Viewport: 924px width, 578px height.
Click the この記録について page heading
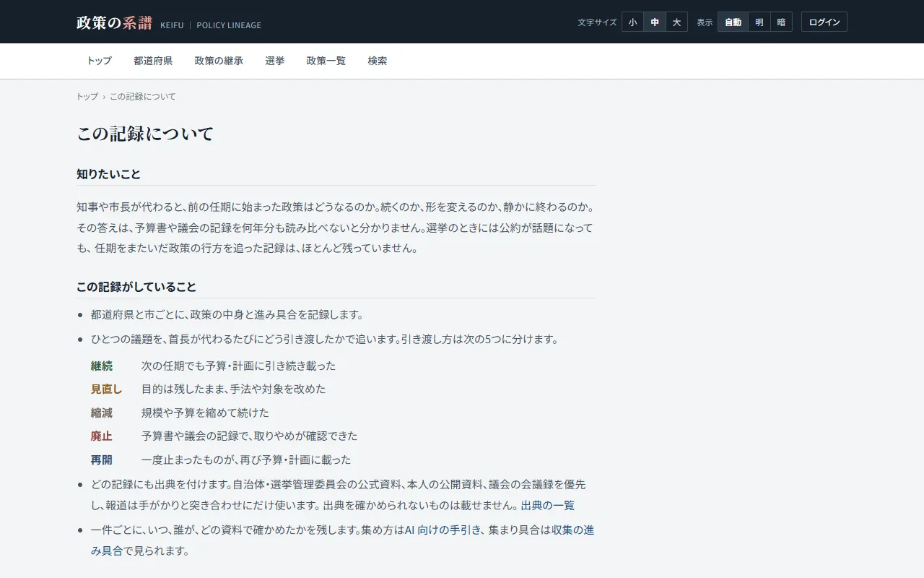[x=145, y=134]
